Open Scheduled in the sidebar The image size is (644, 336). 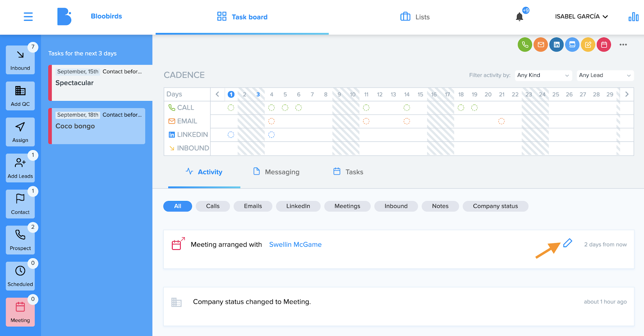tap(20, 276)
